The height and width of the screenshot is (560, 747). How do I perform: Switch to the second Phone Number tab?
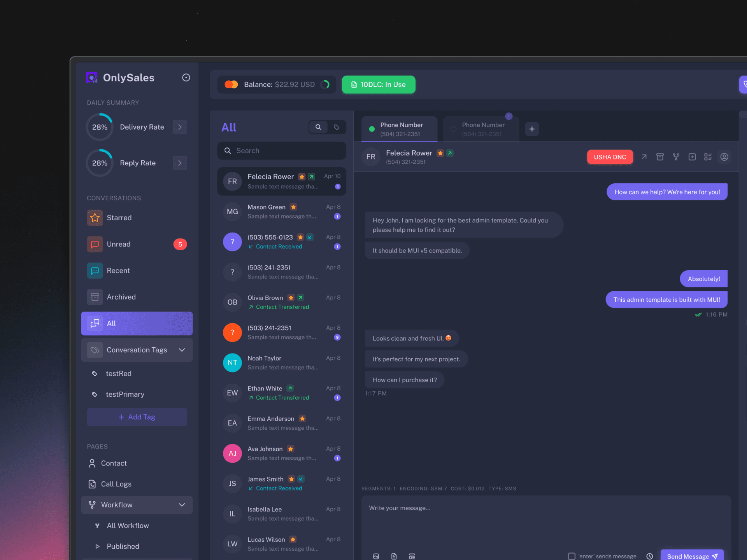[x=481, y=129]
